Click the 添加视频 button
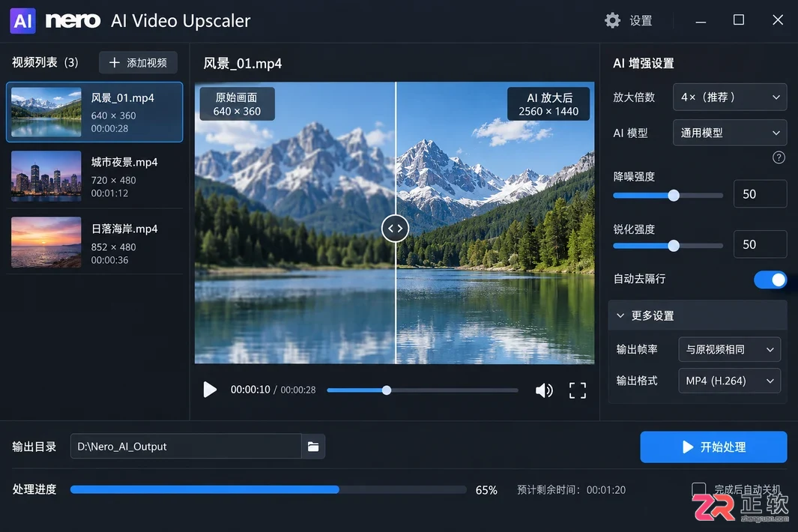798x532 pixels. pyautogui.click(x=138, y=63)
